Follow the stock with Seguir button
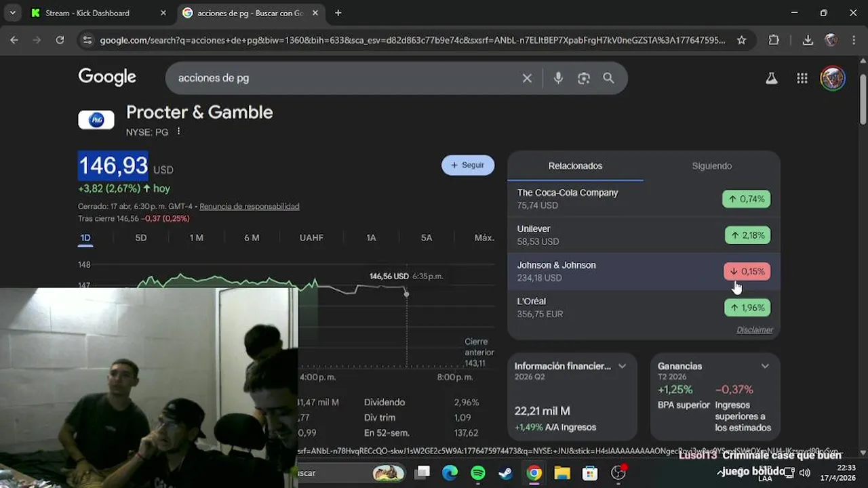Screen dimensions: 868x488 coord(468,165)
